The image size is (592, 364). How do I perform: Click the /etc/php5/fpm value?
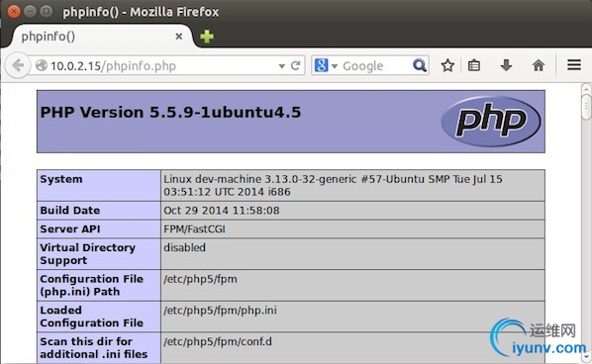(x=200, y=279)
